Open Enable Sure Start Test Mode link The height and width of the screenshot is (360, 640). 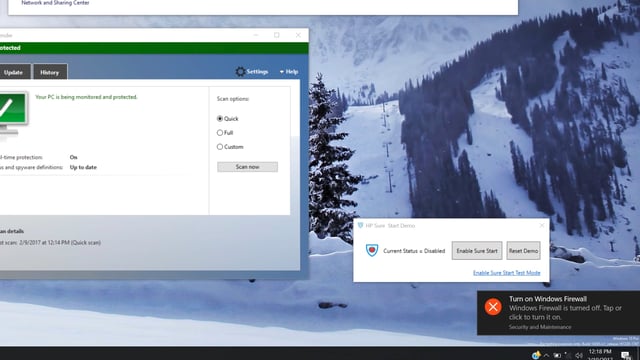pos(507,273)
